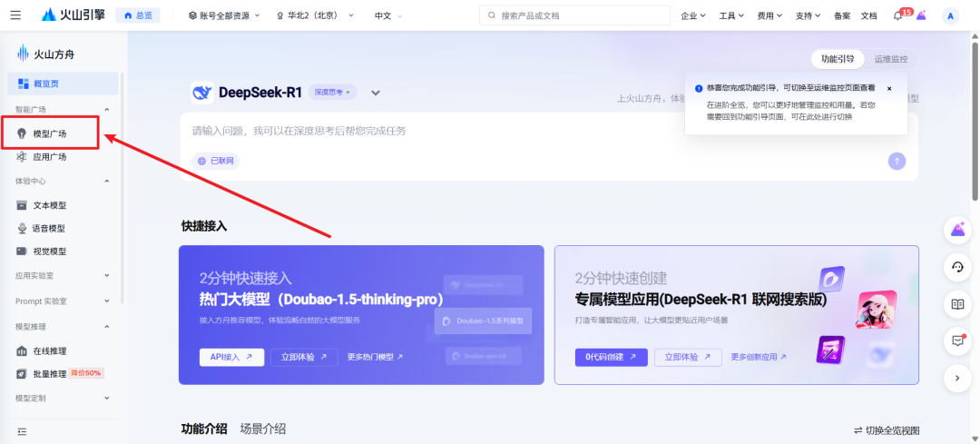Open the 华北2（北京） region dropdown
Image resolution: width=980 pixels, height=444 pixels.
[x=315, y=15]
